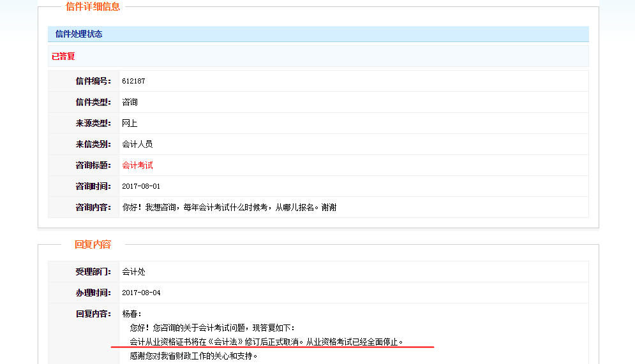This screenshot has width=635, height=364.
Task: Click the inquiry date 2017-08-01
Action: 141,186
